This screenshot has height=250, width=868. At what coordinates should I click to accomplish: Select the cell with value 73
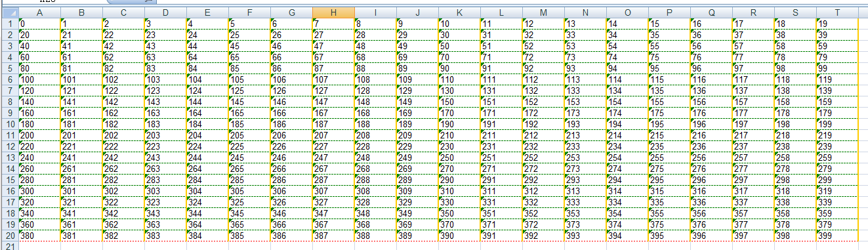[x=585, y=57]
